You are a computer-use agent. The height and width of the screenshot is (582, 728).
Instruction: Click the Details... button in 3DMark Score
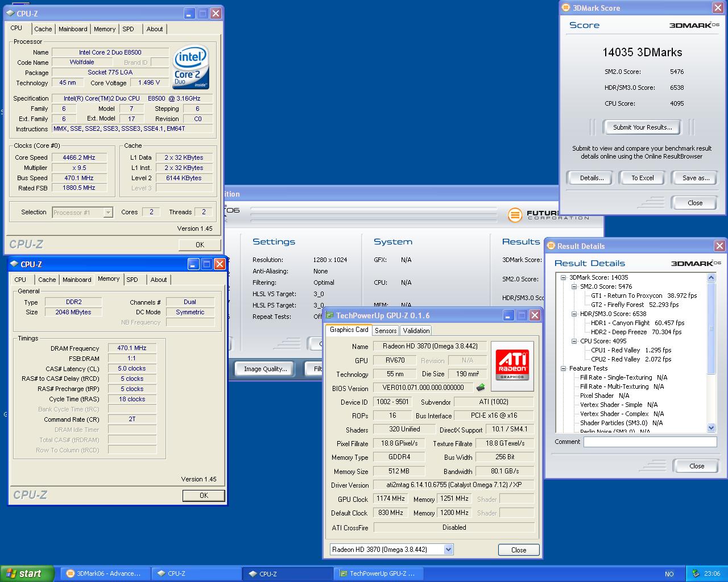pyautogui.click(x=591, y=178)
